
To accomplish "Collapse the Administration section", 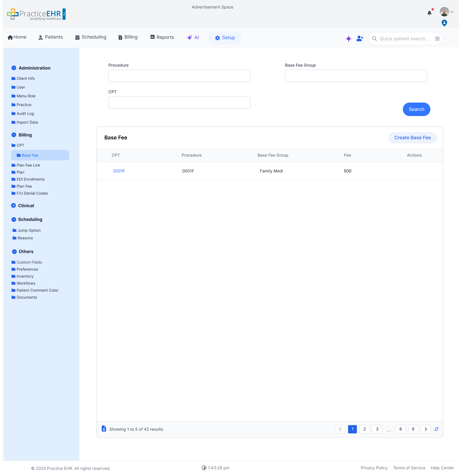I will click(x=14, y=68).
